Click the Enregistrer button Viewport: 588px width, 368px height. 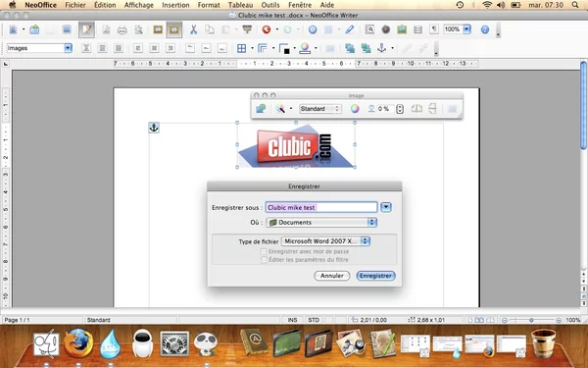point(375,276)
